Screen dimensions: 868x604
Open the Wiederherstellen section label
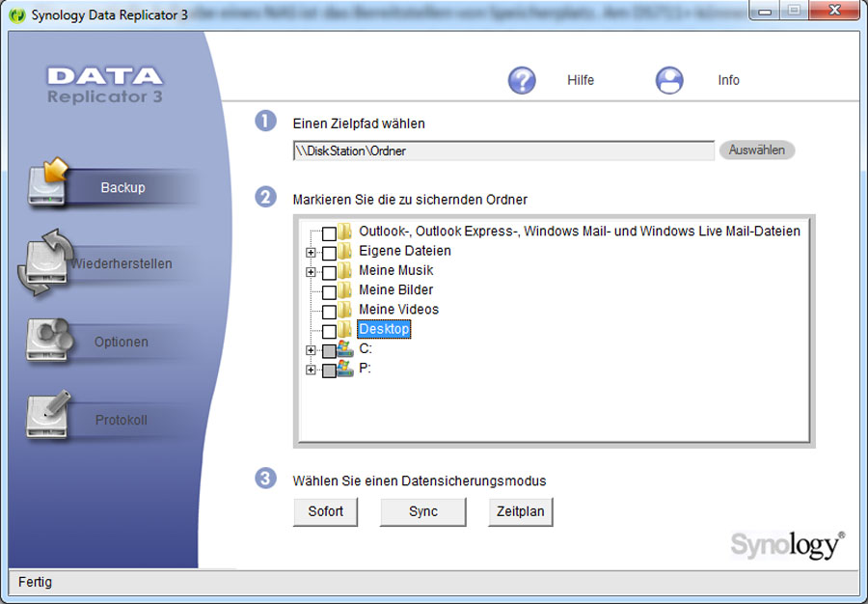tap(122, 263)
